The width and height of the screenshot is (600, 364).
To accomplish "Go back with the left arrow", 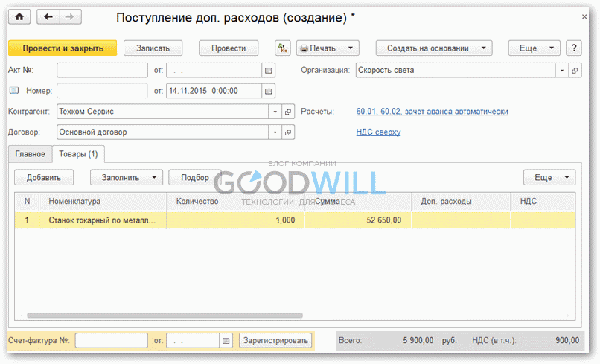I will point(48,16).
